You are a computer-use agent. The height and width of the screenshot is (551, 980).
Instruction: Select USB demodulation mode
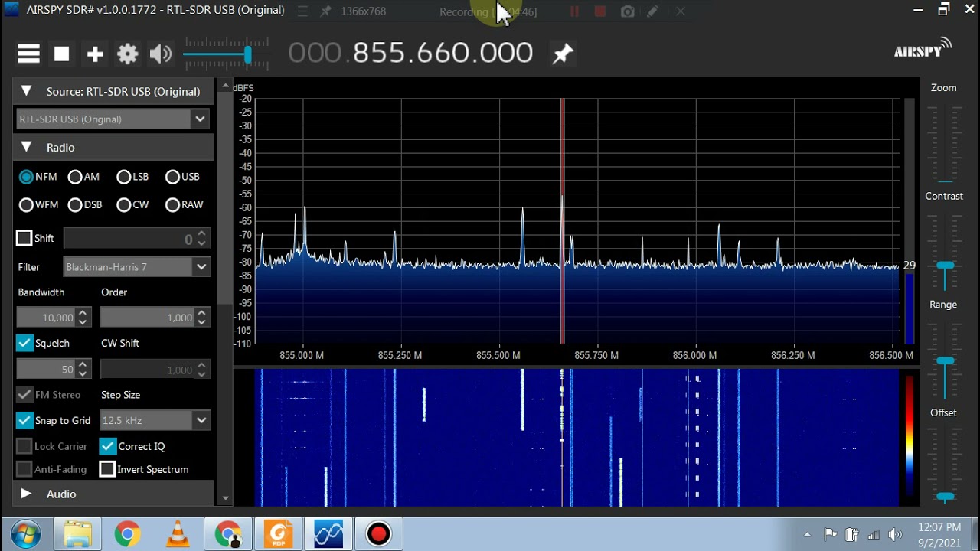[x=172, y=177]
